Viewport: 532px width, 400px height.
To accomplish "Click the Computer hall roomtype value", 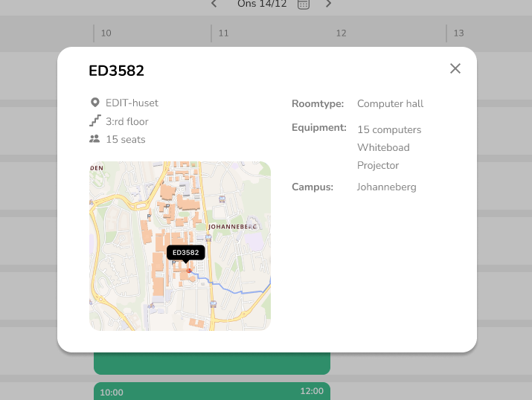I will pyautogui.click(x=390, y=103).
